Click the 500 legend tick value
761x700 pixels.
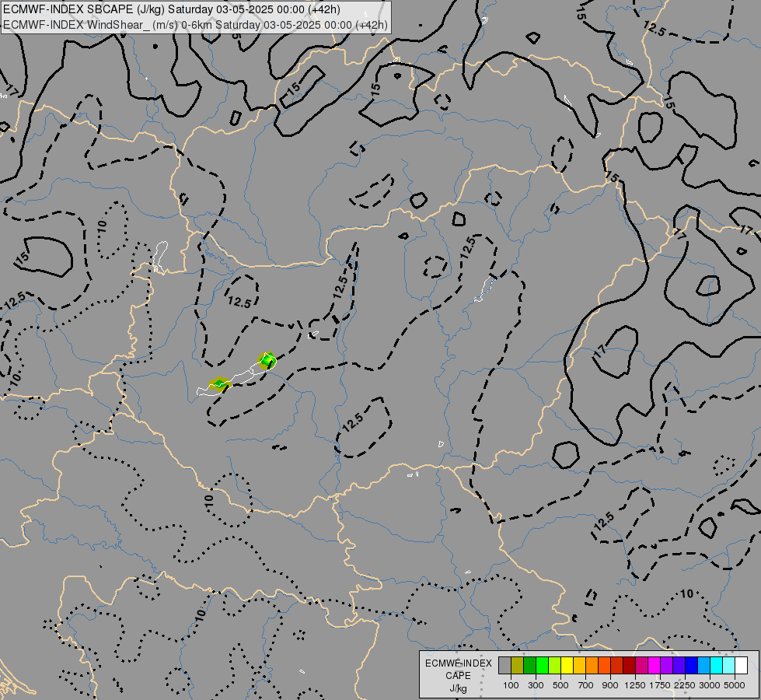[560, 685]
